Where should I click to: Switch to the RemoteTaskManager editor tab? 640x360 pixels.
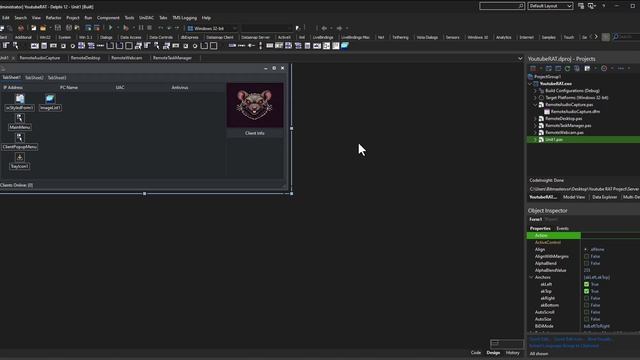click(x=172, y=58)
